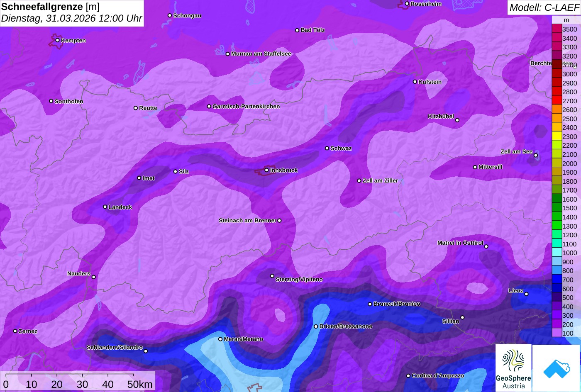Viewport: 581px width, 392px height.
Task: Select the 2300 m yellow legend swatch
Action: [557, 136]
